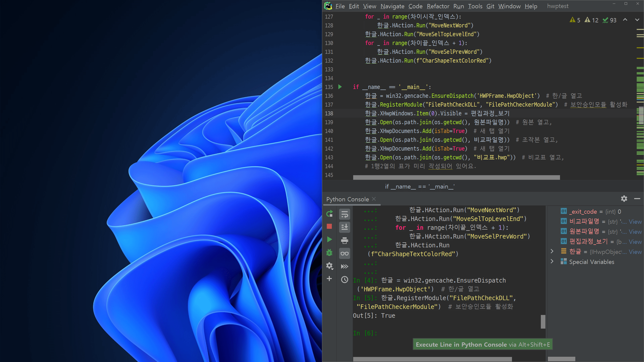Image resolution: width=644 pixels, height=362 pixels.
Task: Open the Navigate menu
Action: pyautogui.click(x=392, y=6)
